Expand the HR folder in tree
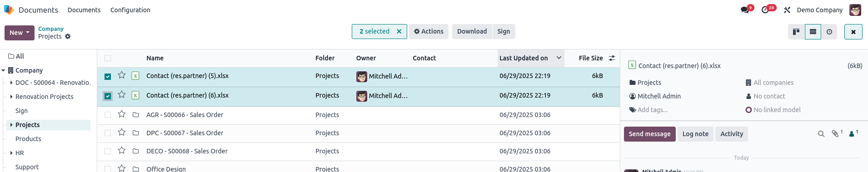Image resolution: width=868 pixels, height=172 pixels. click(x=11, y=153)
